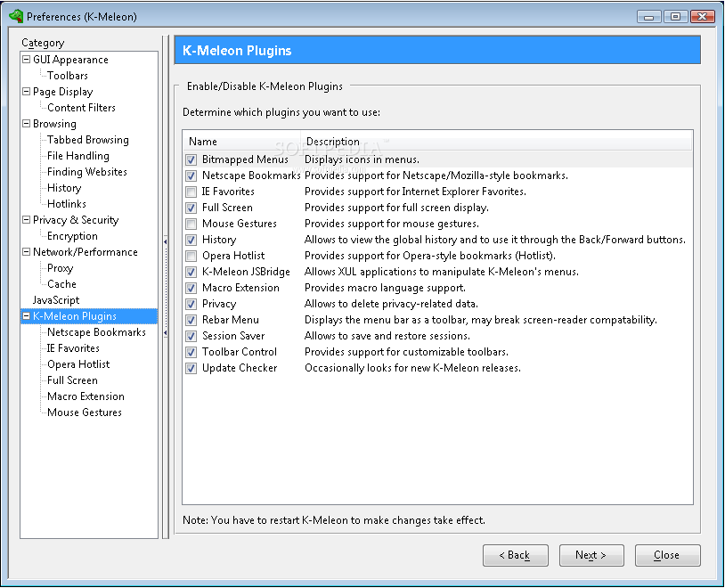Collapse the Network/Performance tree node
The width and height of the screenshot is (725, 588).
pos(27,251)
